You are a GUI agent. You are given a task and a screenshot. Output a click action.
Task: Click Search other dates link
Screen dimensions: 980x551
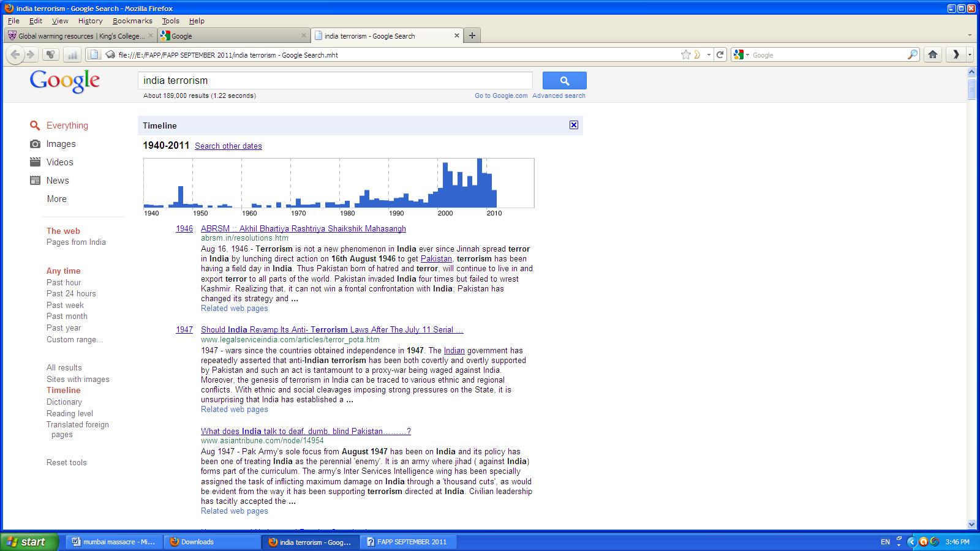228,146
